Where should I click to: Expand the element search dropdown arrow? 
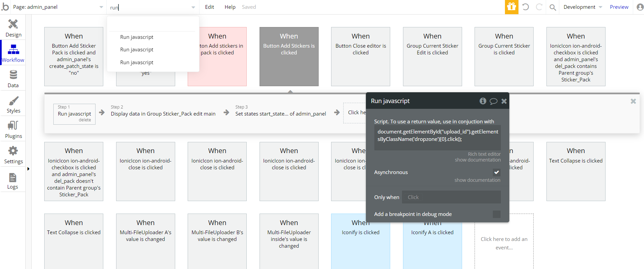[x=193, y=7]
